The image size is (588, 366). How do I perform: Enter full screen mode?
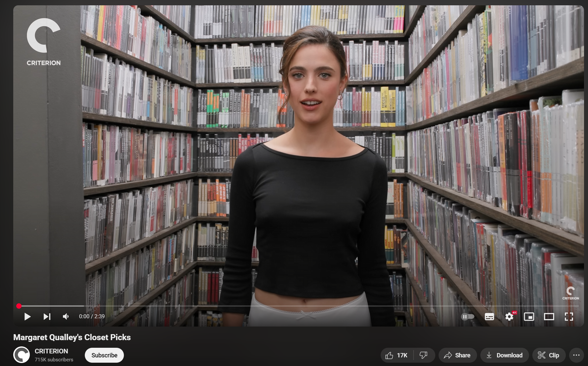pos(569,317)
